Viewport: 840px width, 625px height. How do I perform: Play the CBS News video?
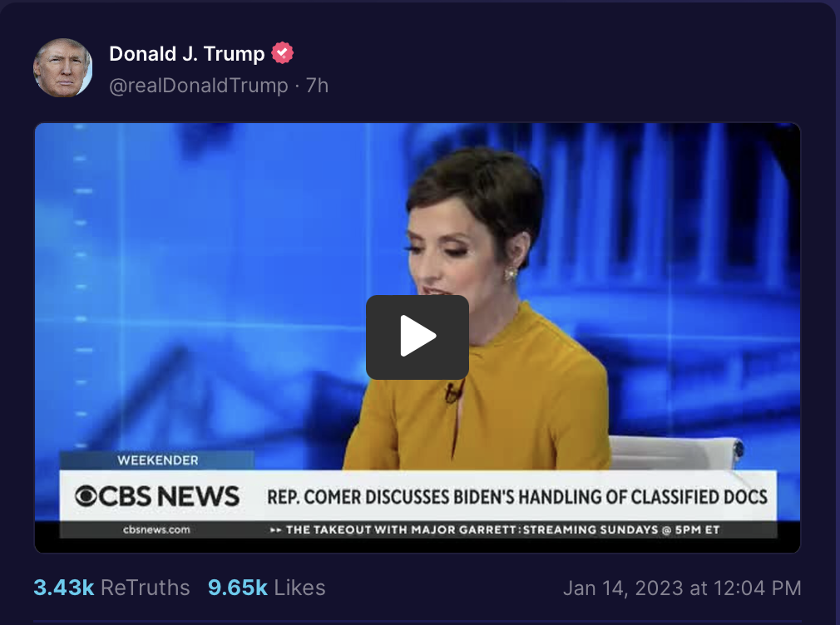pos(418,337)
